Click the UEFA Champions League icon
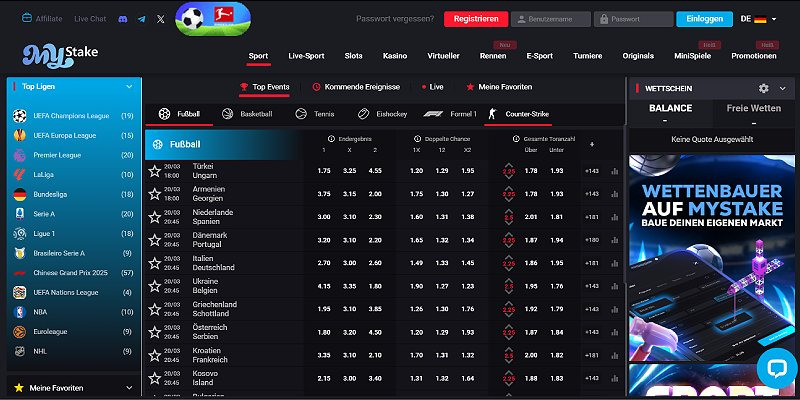 [x=19, y=116]
